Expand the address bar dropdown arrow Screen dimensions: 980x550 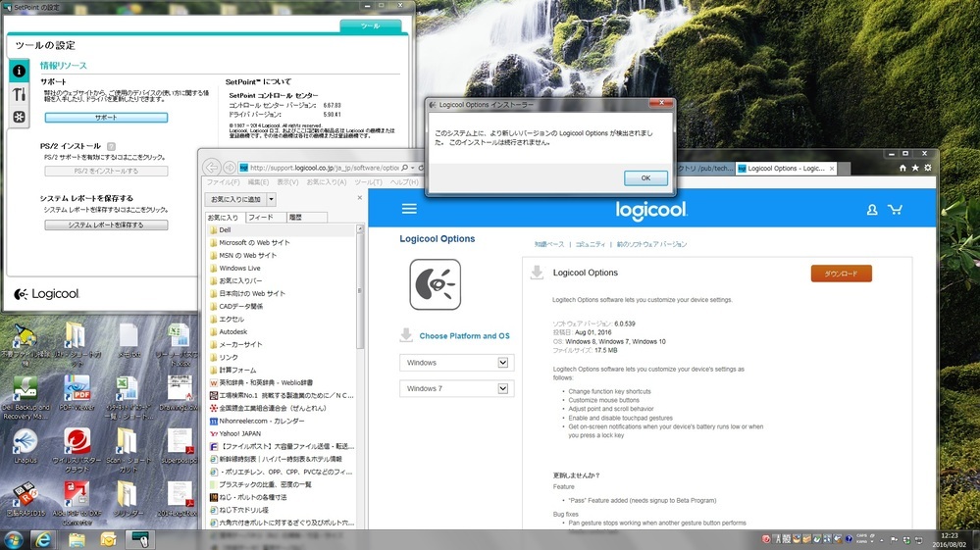[413, 168]
